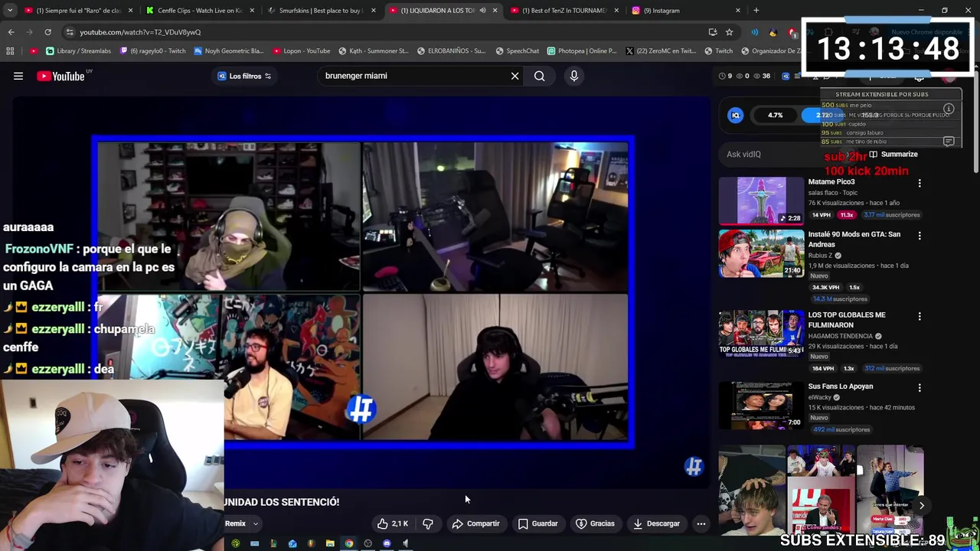
Task: Open the Chrome apps grid shortcut
Action: click(10, 51)
